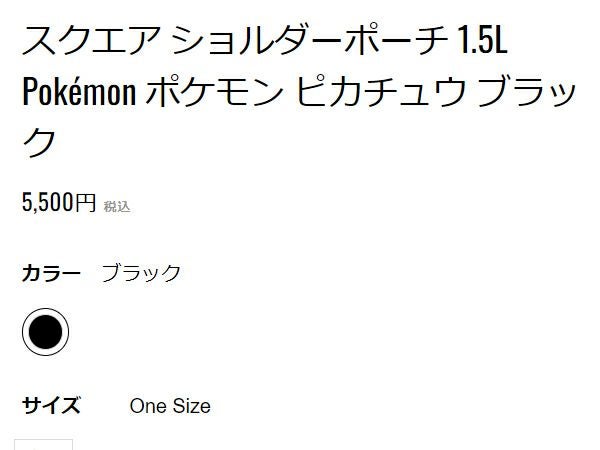Click the bold サイズ label
The width and height of the screenshot is (600, 450).
(x=51, y=406)
